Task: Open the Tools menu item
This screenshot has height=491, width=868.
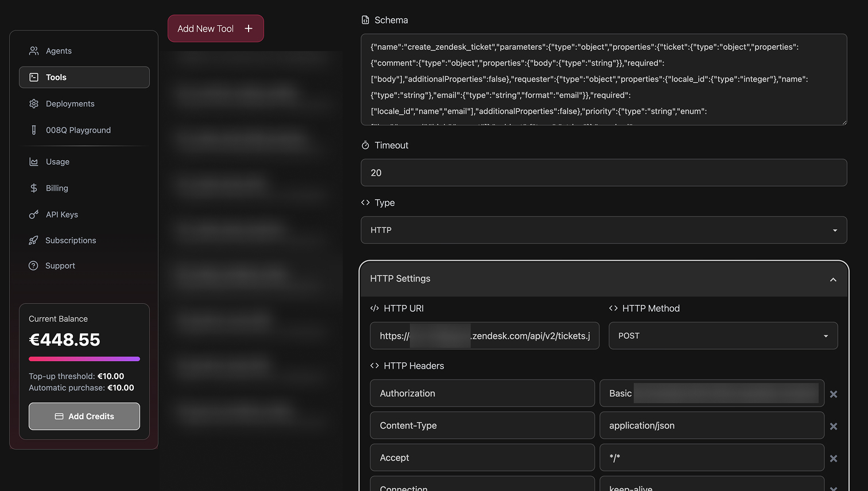Action: coord(84,78)
